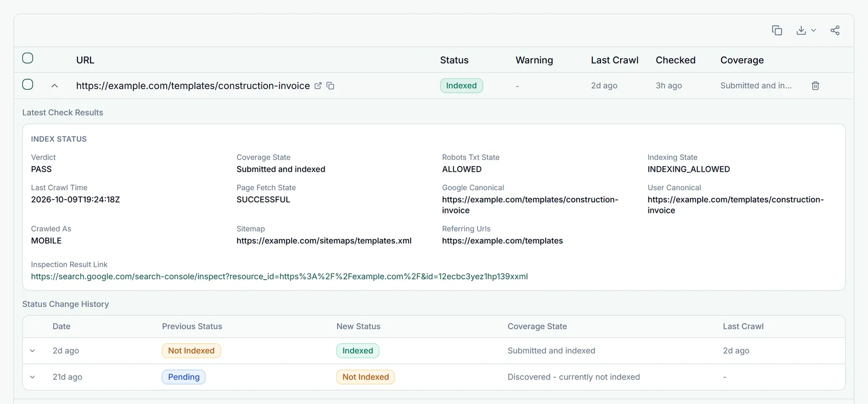Click 'Submitted and in...' coverage cell
The width and height of the screenshot is (868, 404).
click(x=756, y=86)
